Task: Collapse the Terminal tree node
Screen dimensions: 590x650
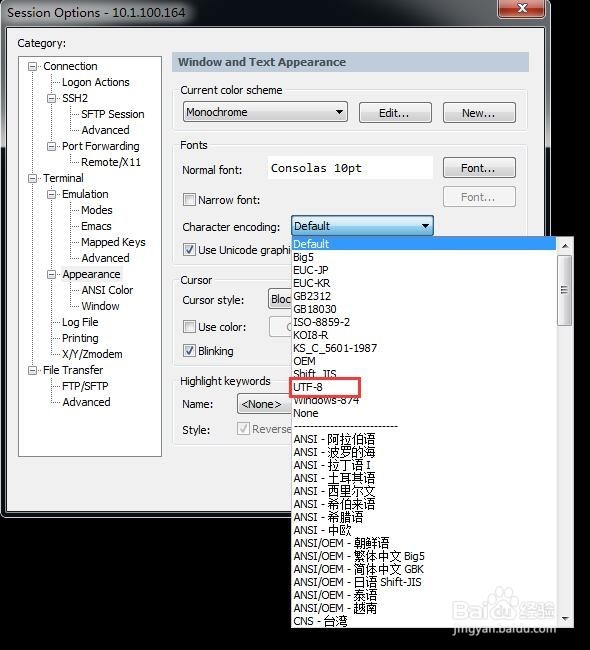Action: pyautogui.click(x=32, y=178)
